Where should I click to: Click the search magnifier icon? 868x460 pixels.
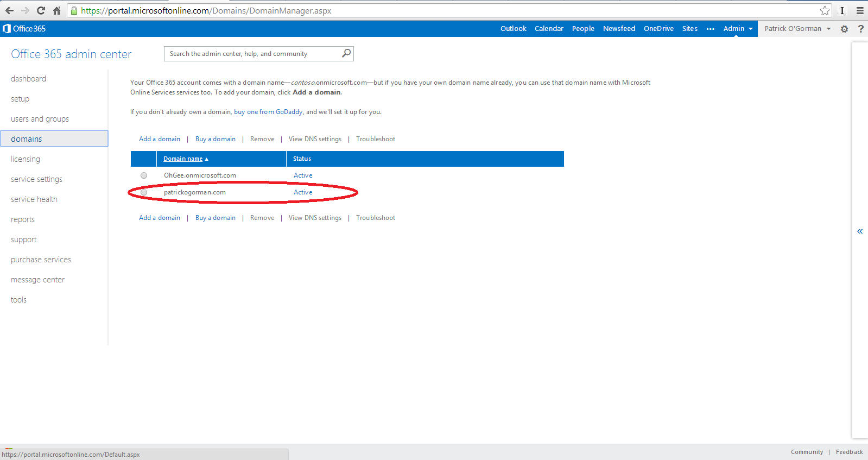(x=346, y=53)
